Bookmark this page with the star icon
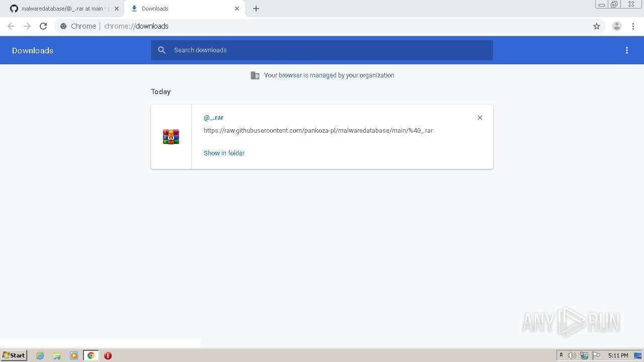 (597, 26)
